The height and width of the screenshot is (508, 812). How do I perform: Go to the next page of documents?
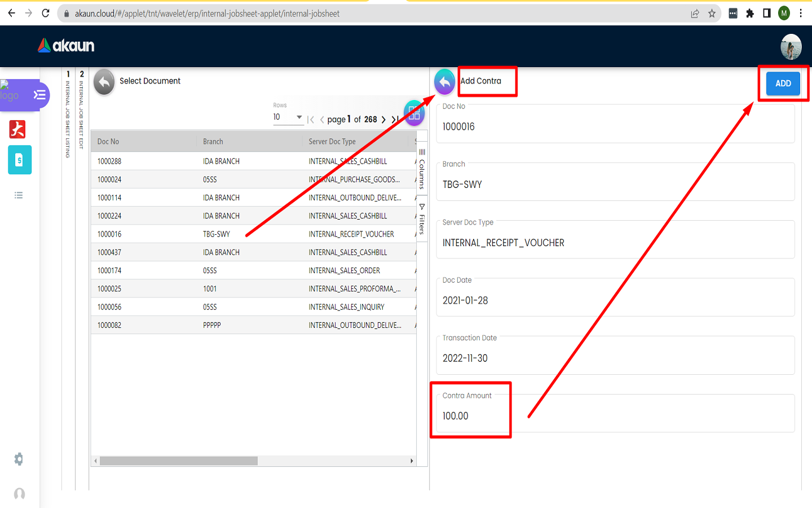(x=383, y=120)
